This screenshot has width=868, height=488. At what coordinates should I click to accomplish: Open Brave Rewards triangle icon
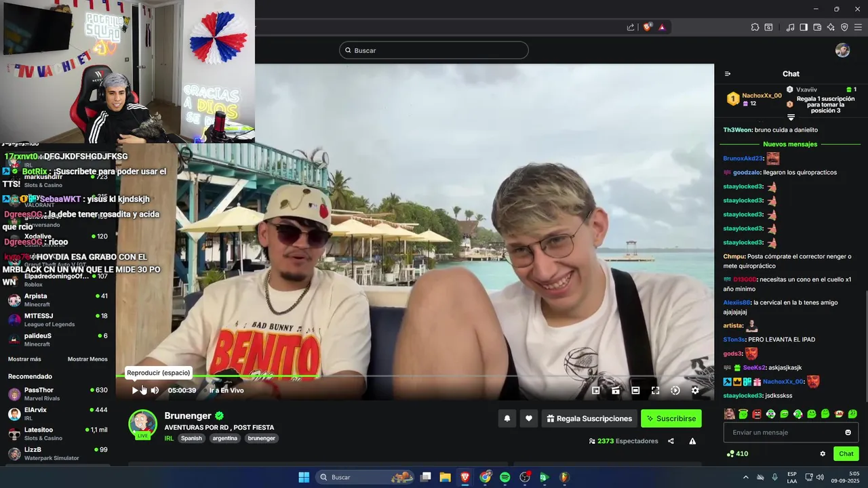(662, 27)
